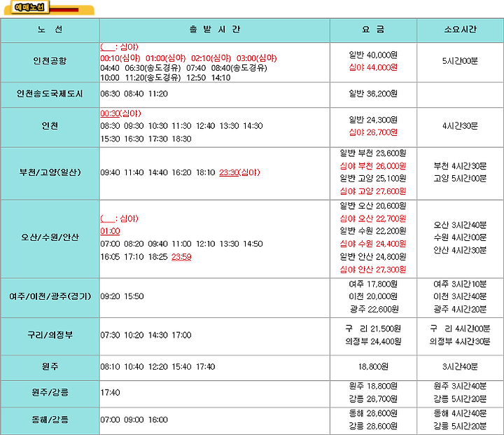
Task: Click the 08:40(송도경유) departure time
Action: (x=239, y=68)
